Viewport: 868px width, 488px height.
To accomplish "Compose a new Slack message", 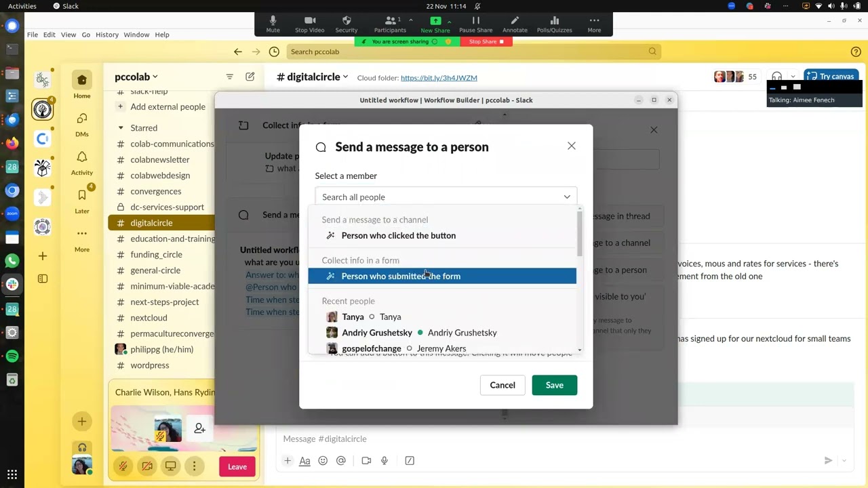I will pyautogui.click(x=250, y=77).
